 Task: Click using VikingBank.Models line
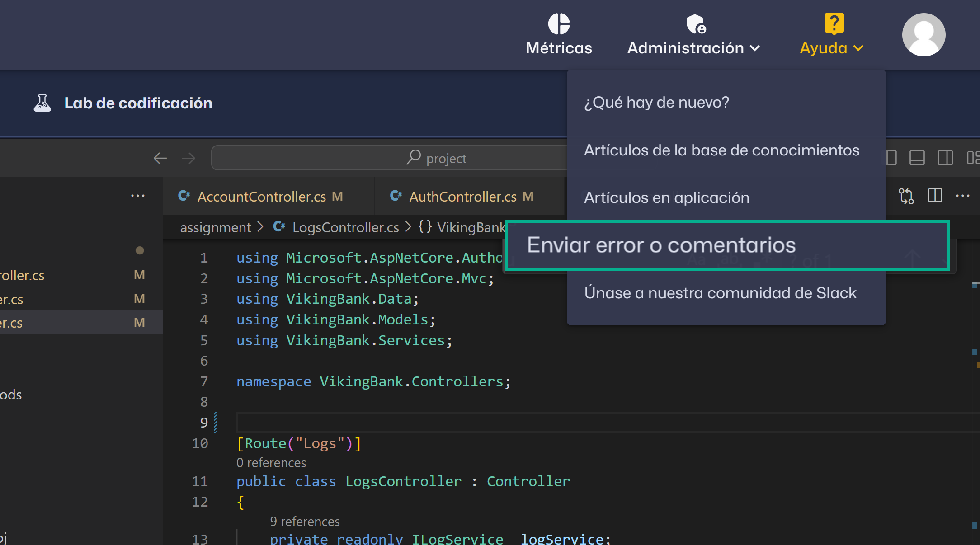click(336, 319)
